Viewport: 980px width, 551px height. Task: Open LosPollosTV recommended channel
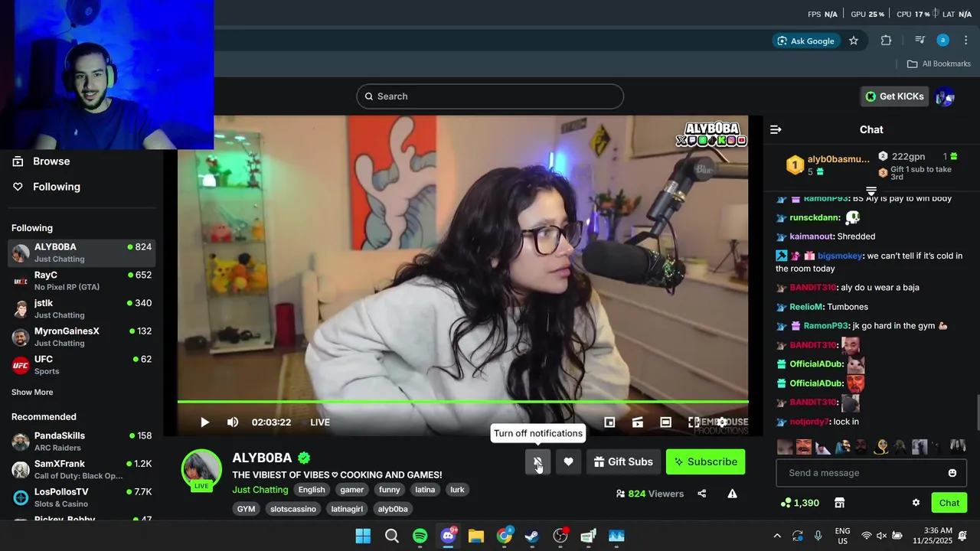click(x=81, y=497)
